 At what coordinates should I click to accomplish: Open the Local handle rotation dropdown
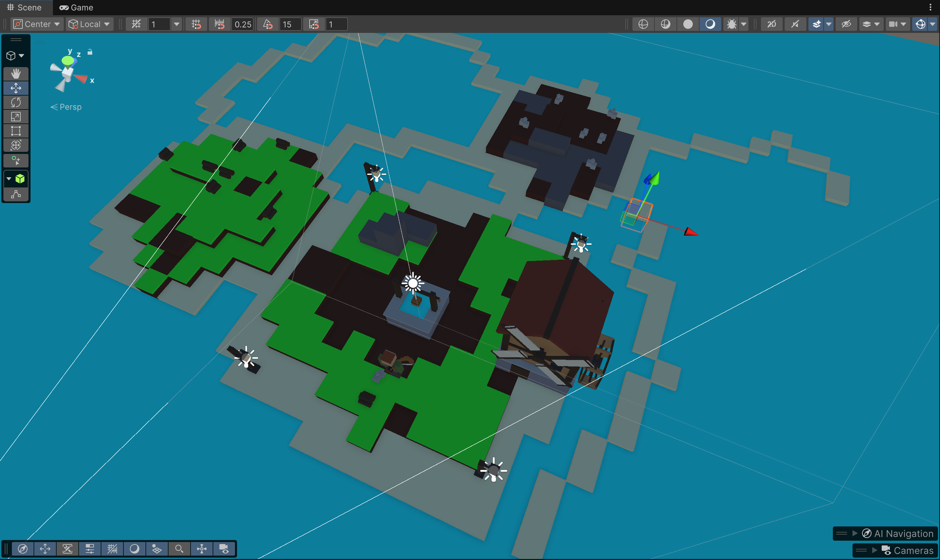[90, 24]
